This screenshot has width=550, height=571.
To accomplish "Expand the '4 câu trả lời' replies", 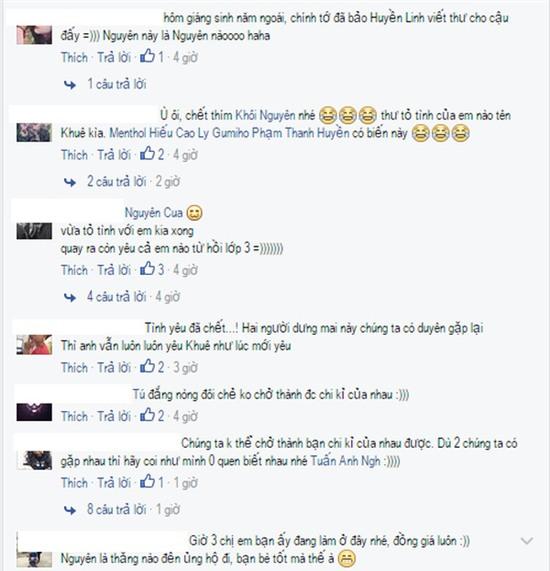I will [x=117, y=297].
